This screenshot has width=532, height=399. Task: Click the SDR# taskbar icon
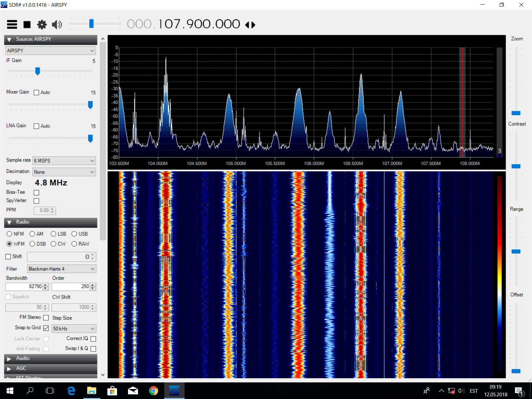(174, 391)
